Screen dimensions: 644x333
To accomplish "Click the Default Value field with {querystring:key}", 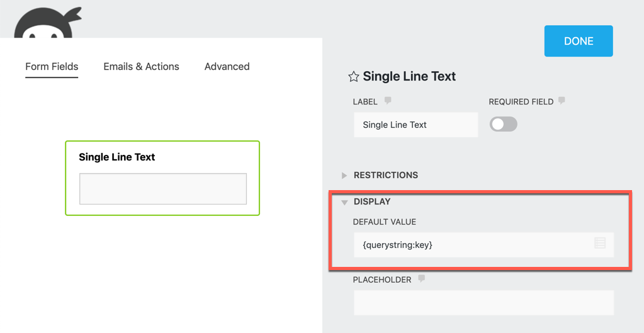I will (472, 245).
